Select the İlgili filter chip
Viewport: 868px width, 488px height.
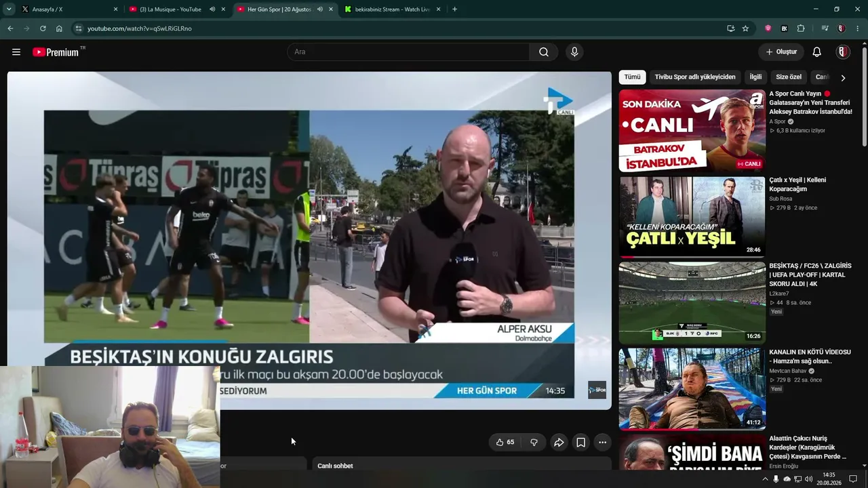pyautogui.click(x=755, y=77)
